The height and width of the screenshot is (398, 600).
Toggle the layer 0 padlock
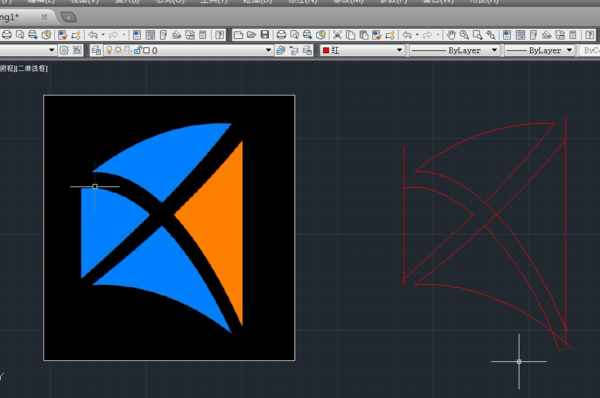tap(137, 50)
